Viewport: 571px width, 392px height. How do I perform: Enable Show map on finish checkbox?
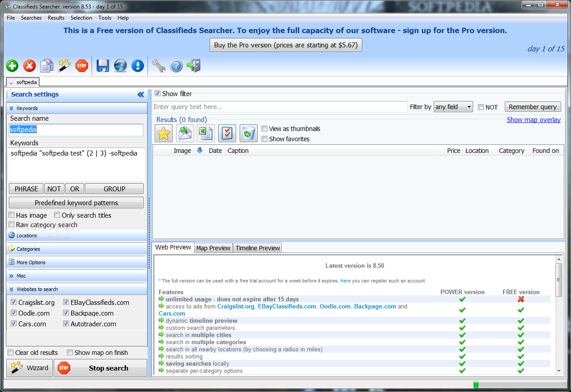click(70, 353)
